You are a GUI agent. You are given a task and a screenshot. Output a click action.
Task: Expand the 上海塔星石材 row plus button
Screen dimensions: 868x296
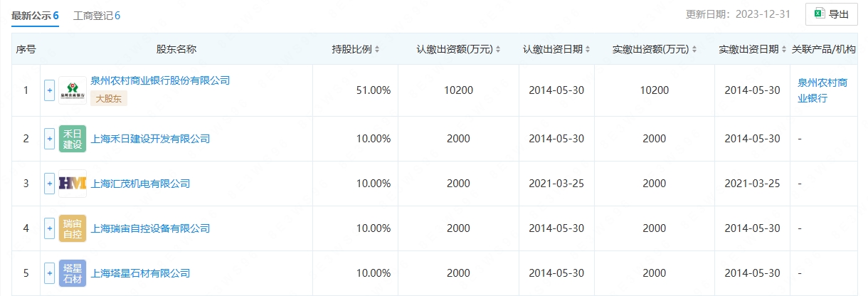pos(49,273)
